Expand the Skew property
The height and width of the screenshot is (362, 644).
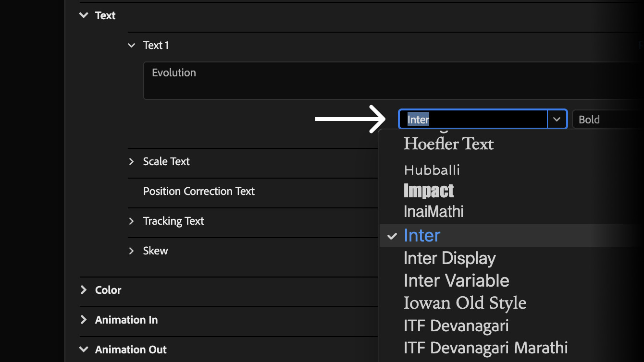[132, 251]
